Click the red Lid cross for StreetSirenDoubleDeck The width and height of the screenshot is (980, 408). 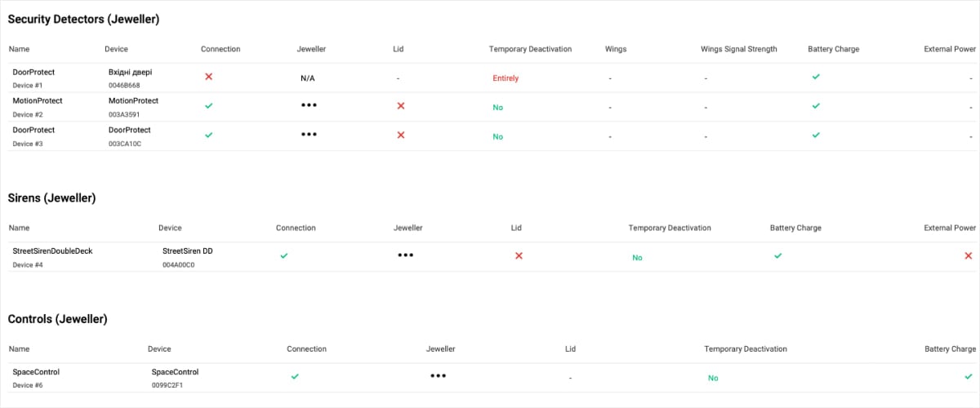tap(519, 255)
